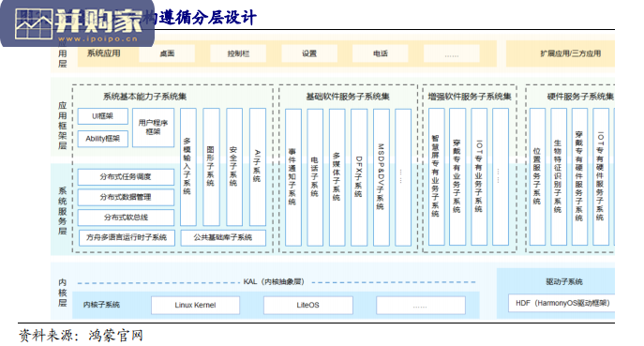Click the 用户程序框架 box
Screen dimensions: 644x346
153,128
